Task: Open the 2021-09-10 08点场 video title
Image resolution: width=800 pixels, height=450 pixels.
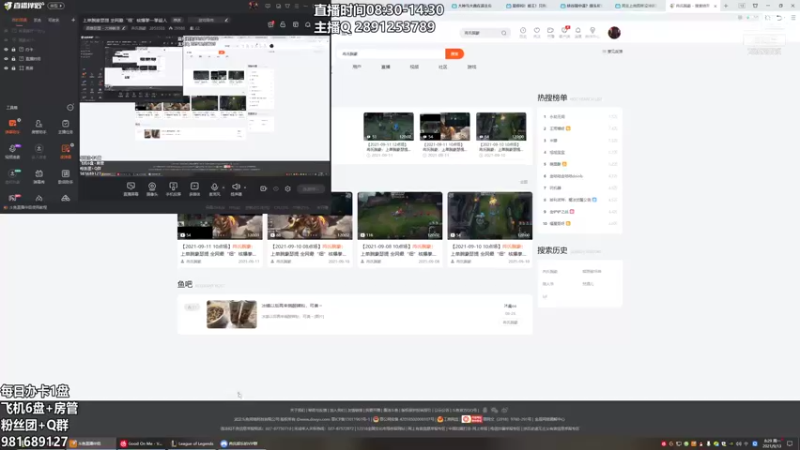Action: [x=309, y=250]
